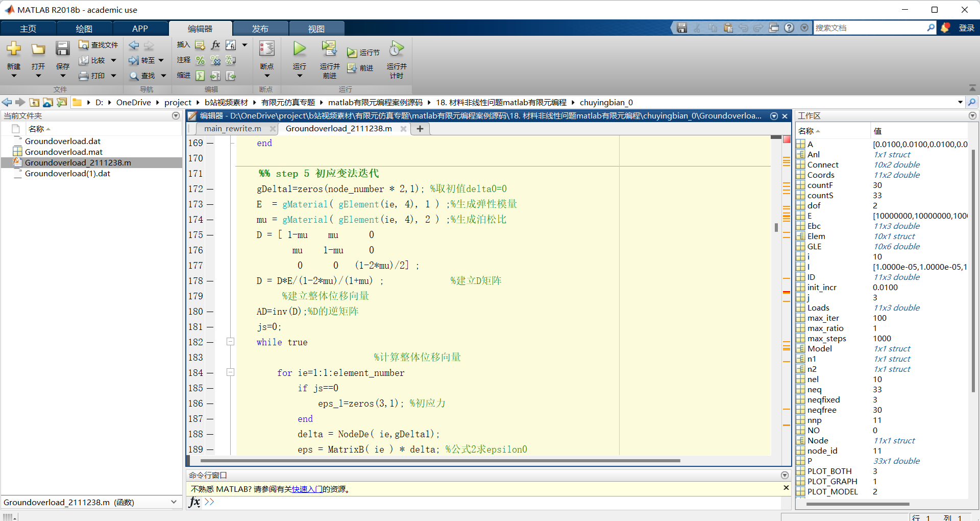Click the Find Files (查找文件) icon
This screenshot has height=521, width=980.
point(84,45)
